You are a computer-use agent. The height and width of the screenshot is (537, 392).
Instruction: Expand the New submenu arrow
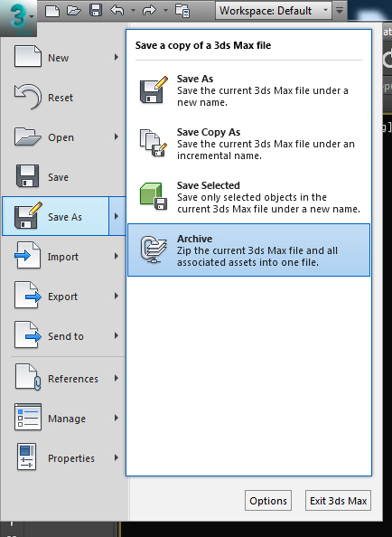coord(117,57)
